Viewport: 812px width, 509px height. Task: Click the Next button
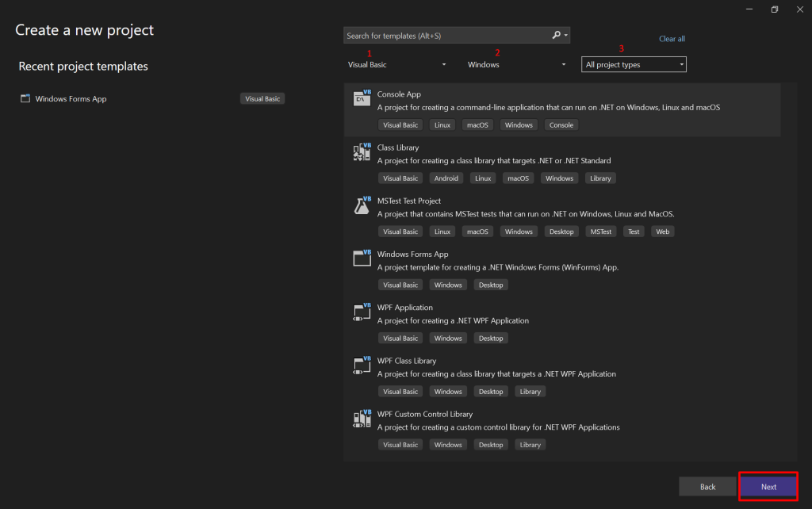point(768,487)
